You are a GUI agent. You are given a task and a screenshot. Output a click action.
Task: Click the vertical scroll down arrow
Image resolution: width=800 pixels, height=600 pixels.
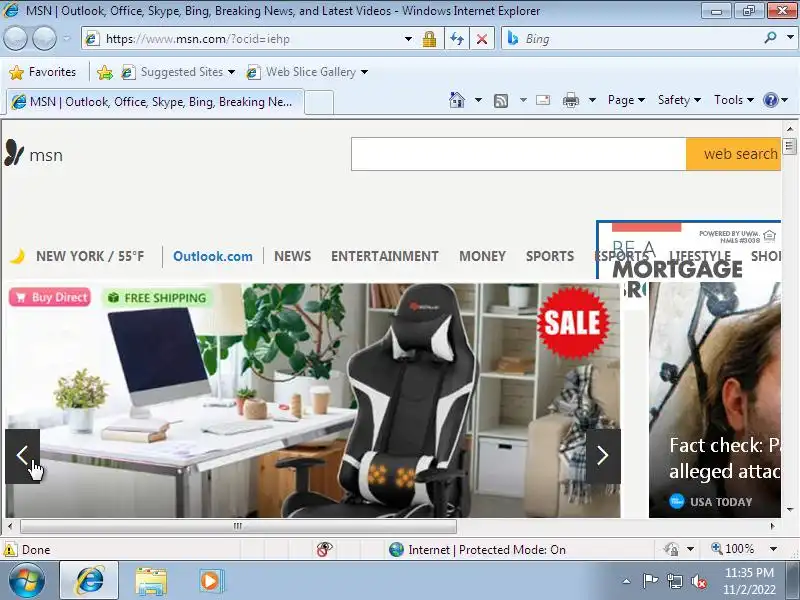coord(790,510)
